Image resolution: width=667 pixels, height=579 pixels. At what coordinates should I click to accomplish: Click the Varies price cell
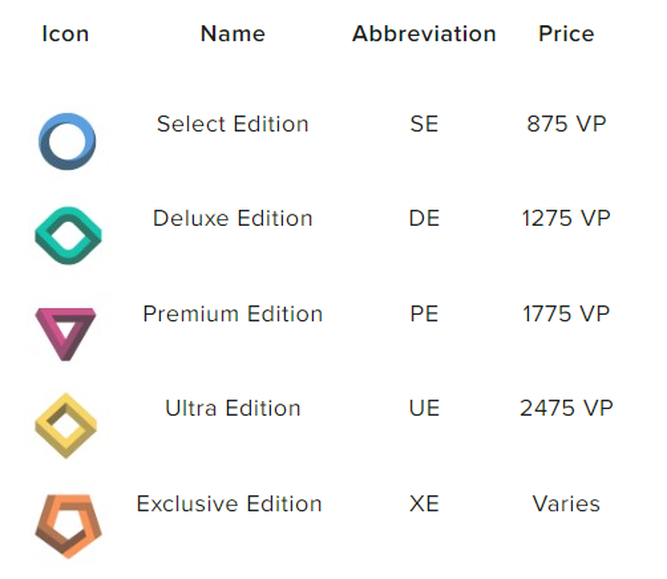coord(566,504)
